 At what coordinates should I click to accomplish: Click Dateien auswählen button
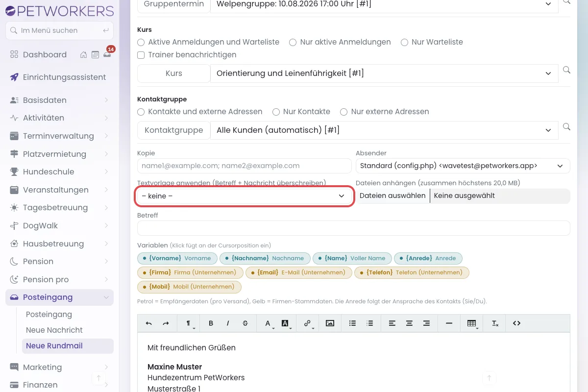click(392, 196)
